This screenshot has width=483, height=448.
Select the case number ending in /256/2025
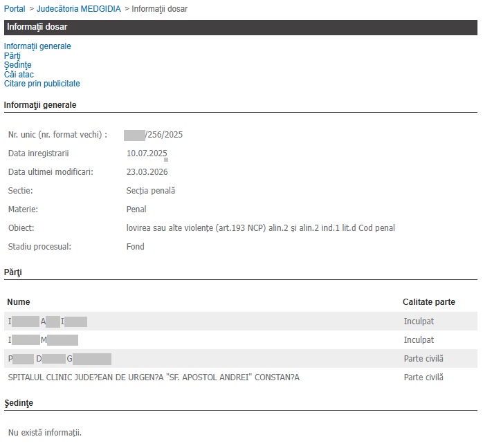point(154,134)
